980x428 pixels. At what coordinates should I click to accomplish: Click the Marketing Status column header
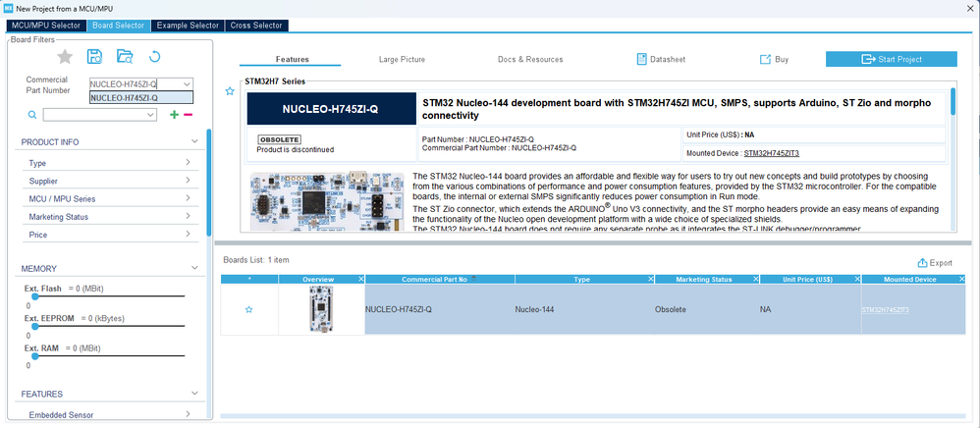point(704,280)
